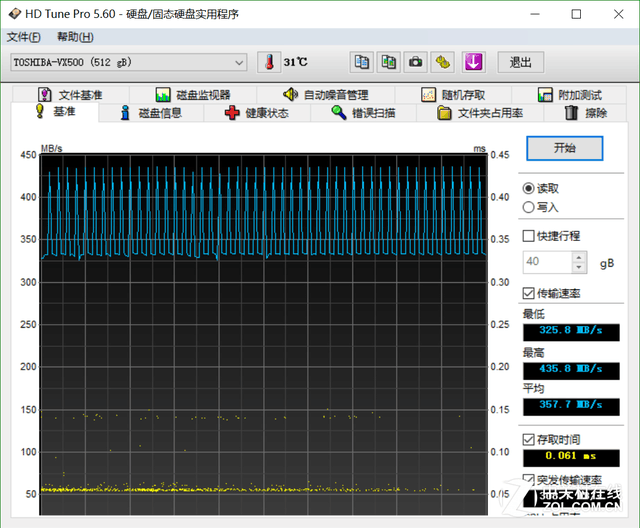Click the copy text to clipboard icon
Screen dimensions: 640x528
click(361, 62)
